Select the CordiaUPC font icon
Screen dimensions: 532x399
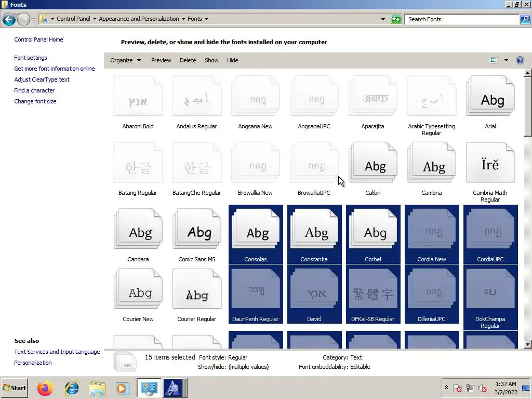click(x=490, y=229)
